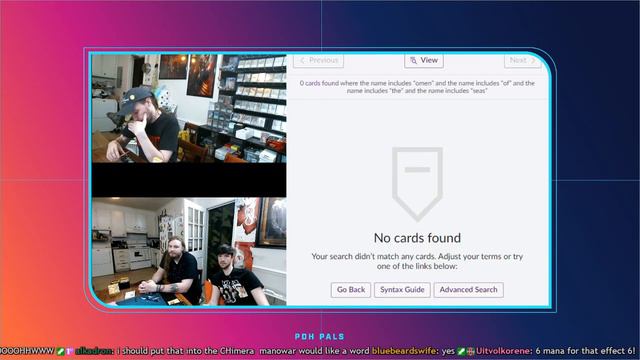Select the bottom webcam feed with two players

coord(189,251)
